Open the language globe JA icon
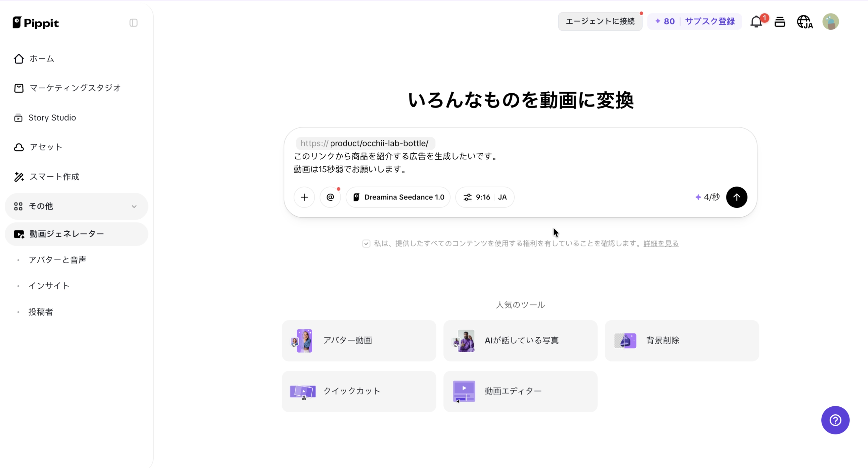The image size is (868, 468). tap(805, 22)
